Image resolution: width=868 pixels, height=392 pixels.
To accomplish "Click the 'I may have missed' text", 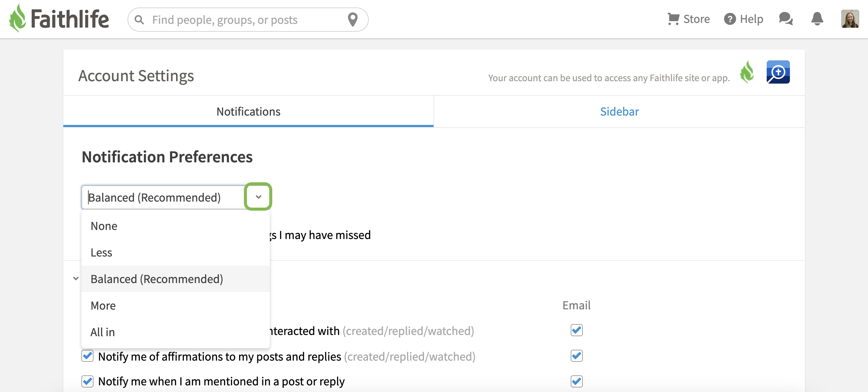I will pos(324,235).
